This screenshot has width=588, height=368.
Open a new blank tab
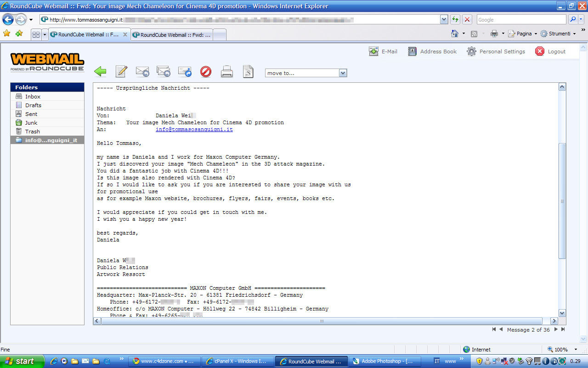coord(220,34)
